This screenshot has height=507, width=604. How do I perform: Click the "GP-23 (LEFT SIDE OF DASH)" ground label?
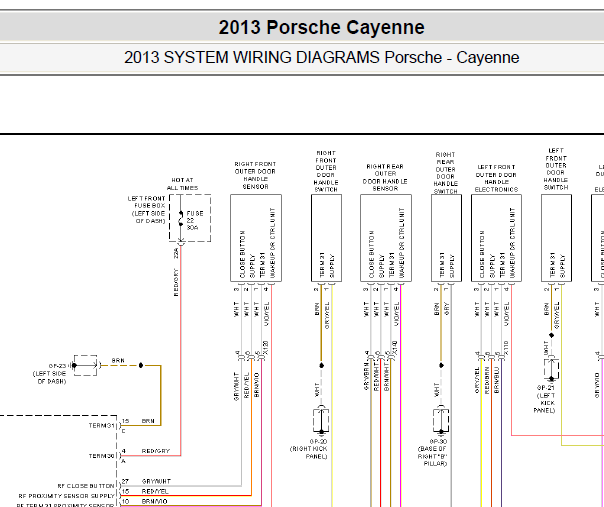50,374
